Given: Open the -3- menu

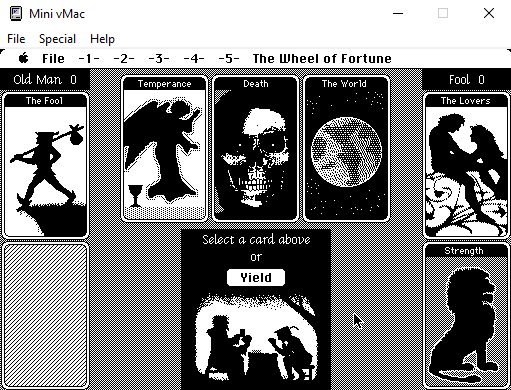Looking at the screenshot, I should 159,59.
